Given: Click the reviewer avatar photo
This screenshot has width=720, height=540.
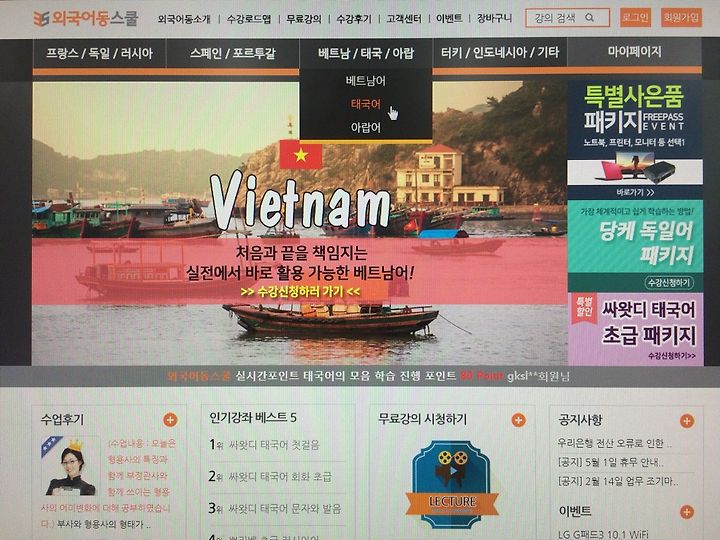Looking at the screenshot, I should point(70,466).
